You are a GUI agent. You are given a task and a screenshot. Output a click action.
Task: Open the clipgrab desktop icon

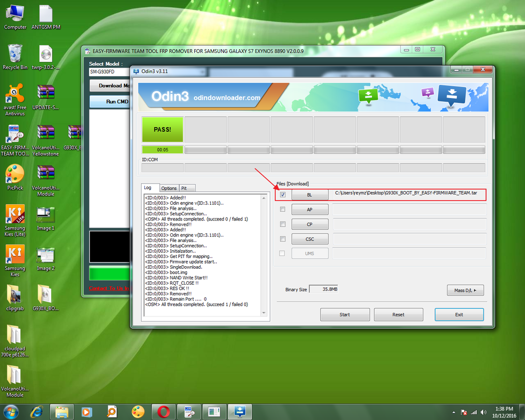point(15,296)
